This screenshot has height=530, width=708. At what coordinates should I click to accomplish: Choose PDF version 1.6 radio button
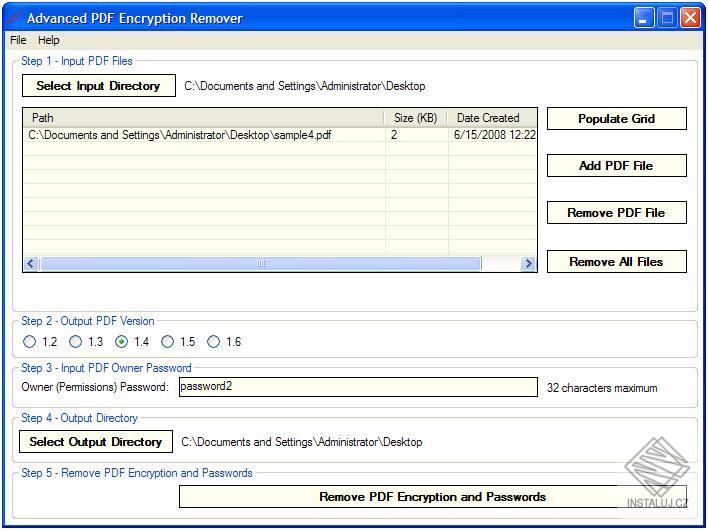coord(214,342)
